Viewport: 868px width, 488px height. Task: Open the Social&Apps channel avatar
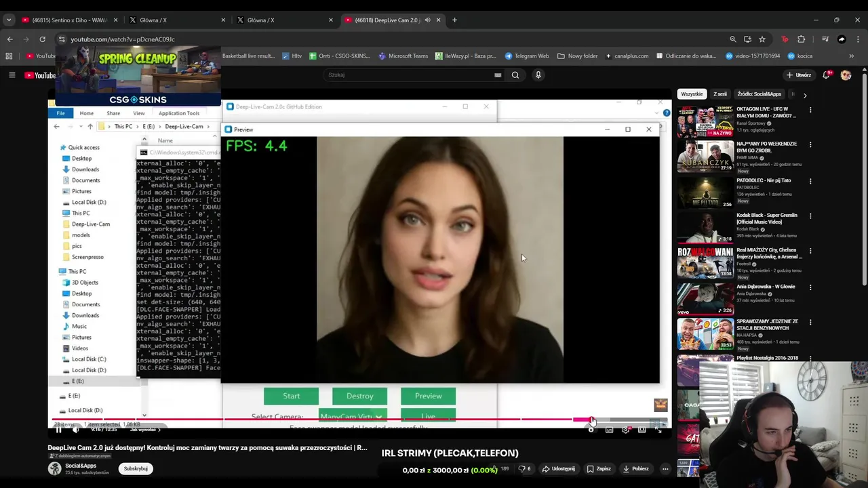(54, 468)
